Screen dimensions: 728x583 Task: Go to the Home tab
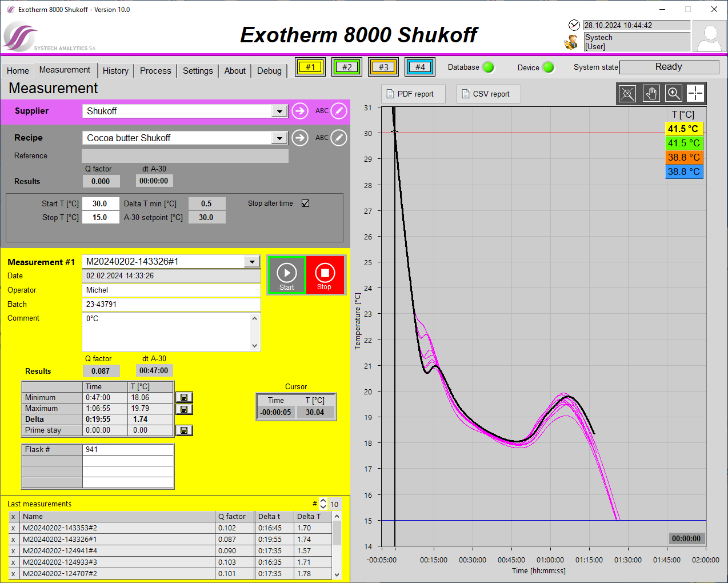(x=18, y=71)
